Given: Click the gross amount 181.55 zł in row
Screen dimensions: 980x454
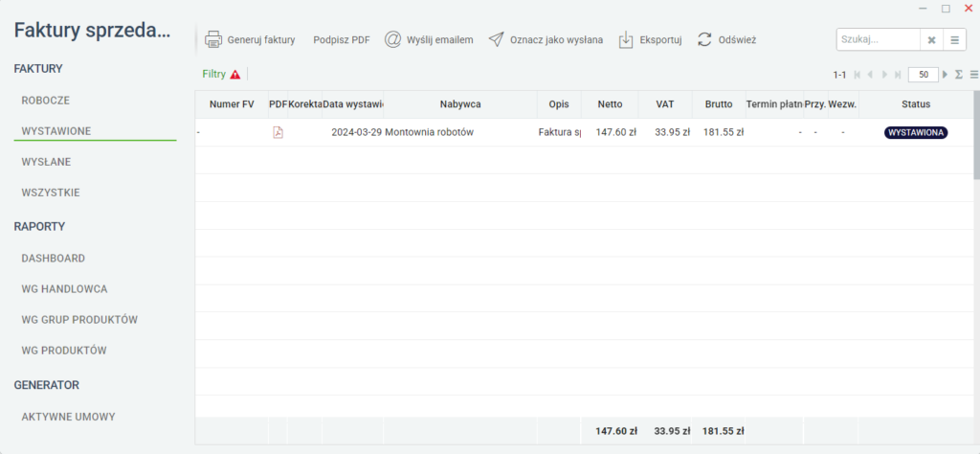Looking at the screenshot, I should click(x=724, y=132).
